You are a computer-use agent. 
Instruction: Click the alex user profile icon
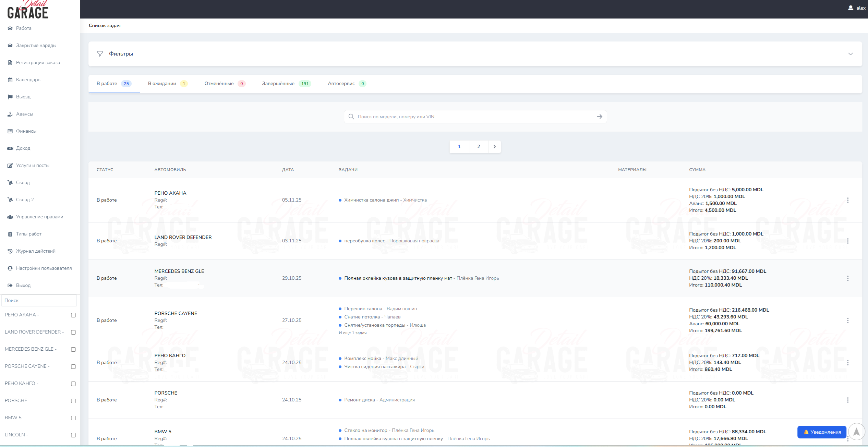tap(851, 8)
